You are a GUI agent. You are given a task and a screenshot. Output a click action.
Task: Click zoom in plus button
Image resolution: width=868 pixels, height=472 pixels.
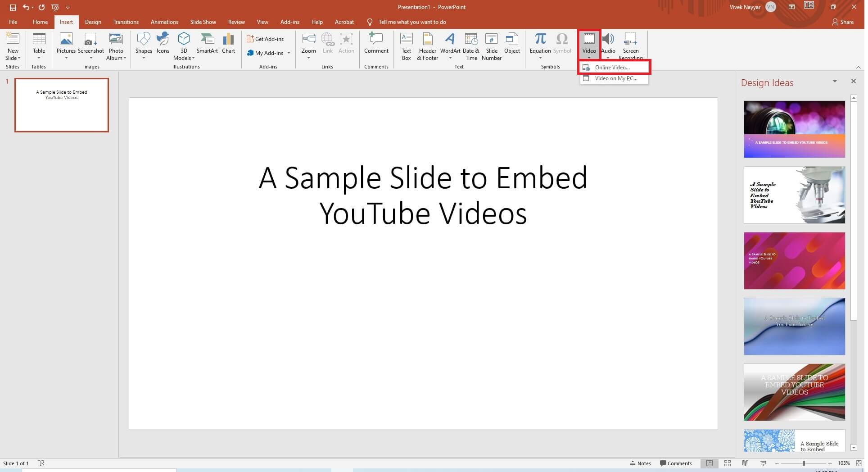point(830,463)
